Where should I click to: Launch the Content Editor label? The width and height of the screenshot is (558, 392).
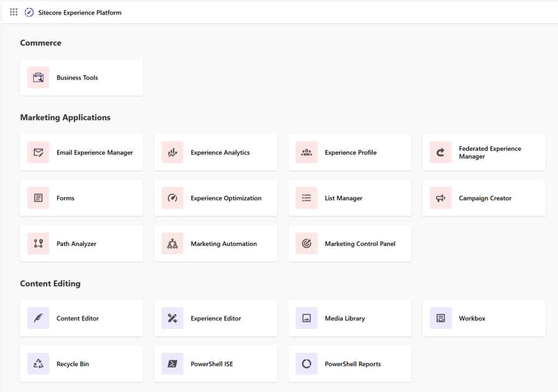click(x=77, y=318)
